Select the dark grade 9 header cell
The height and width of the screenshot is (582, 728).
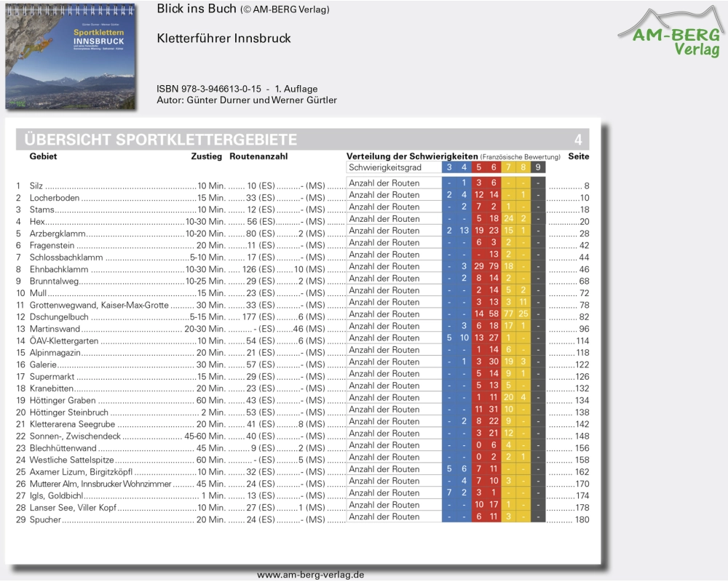[538, 167]
